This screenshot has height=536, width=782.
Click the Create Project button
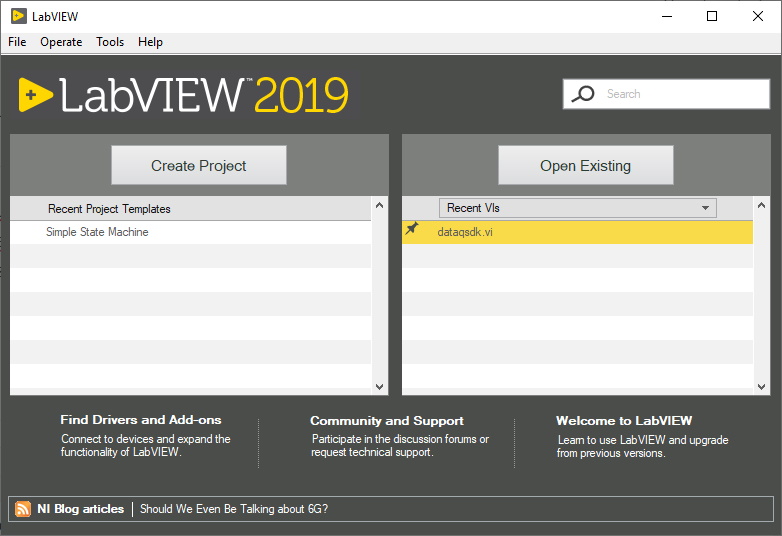click(x=198, y=166)
